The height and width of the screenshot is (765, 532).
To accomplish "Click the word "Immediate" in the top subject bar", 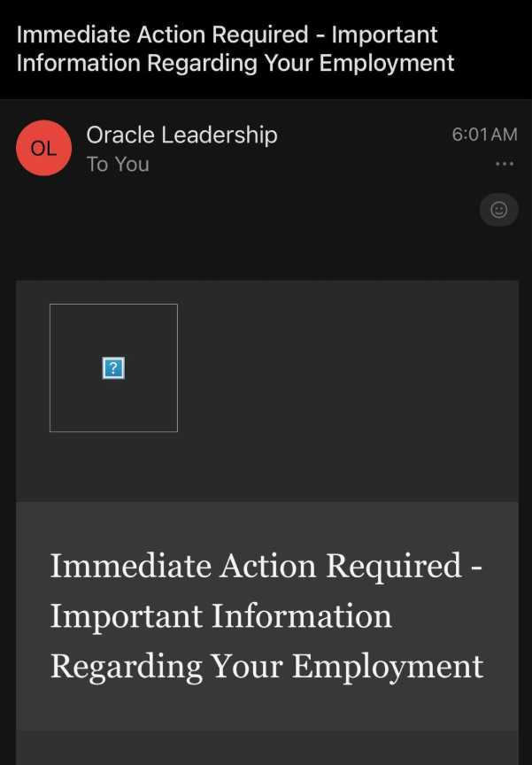I will 73,35.
